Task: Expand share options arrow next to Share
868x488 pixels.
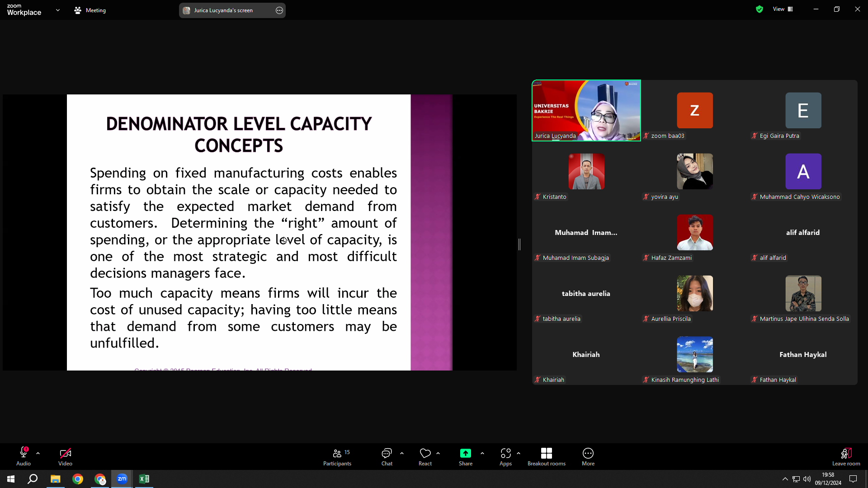Action: [482, 453]
